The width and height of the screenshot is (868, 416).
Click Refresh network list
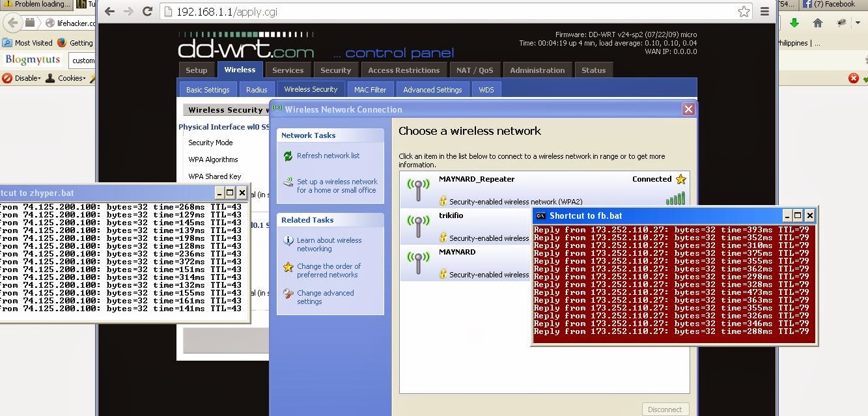(328, 156)
